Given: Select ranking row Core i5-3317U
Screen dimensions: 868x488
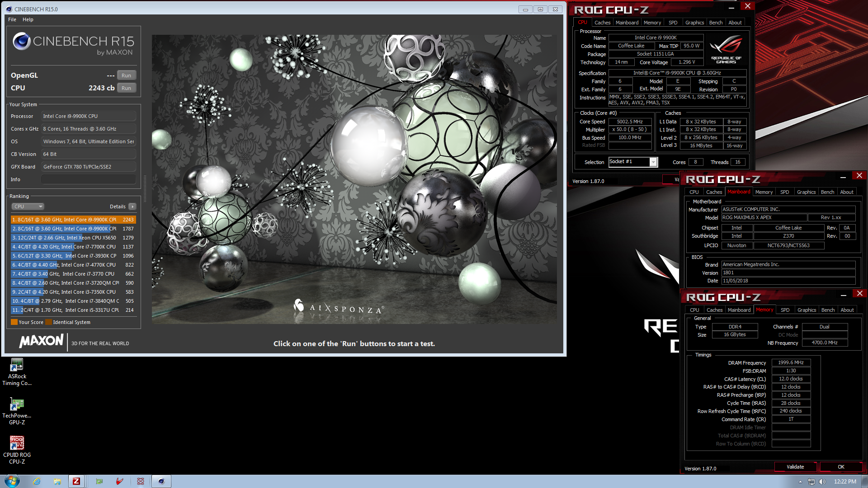Looking at the screenshot, I should [73, 310].
